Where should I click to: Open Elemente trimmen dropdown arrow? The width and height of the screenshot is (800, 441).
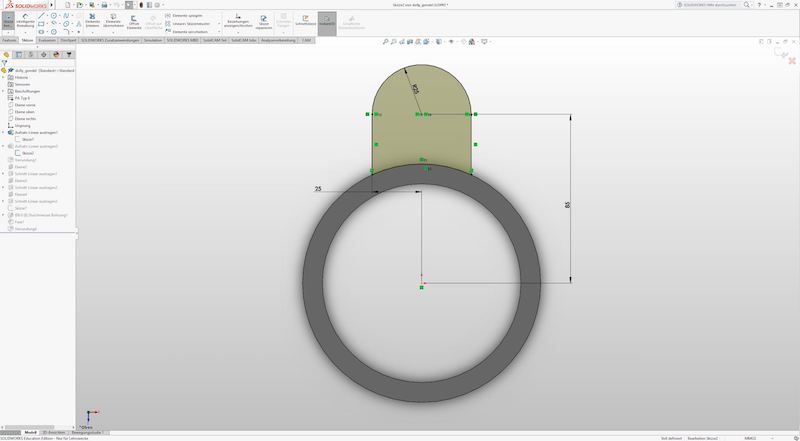pos(92,33)
